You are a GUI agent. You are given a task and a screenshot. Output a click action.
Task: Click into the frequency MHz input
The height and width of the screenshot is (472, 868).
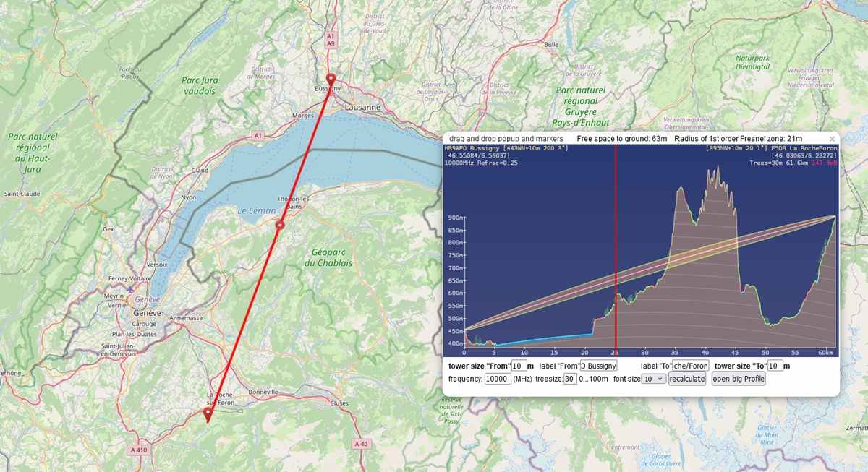tap(498, 379)
